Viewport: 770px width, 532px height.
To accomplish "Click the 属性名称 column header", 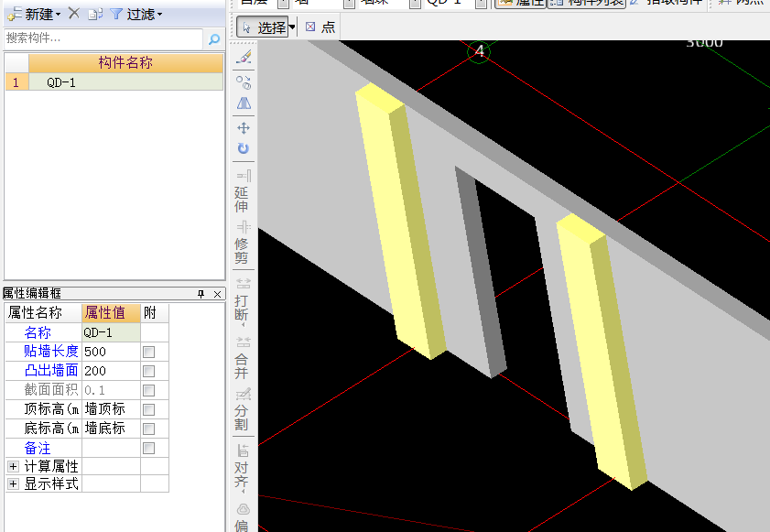I will (43, 312).
